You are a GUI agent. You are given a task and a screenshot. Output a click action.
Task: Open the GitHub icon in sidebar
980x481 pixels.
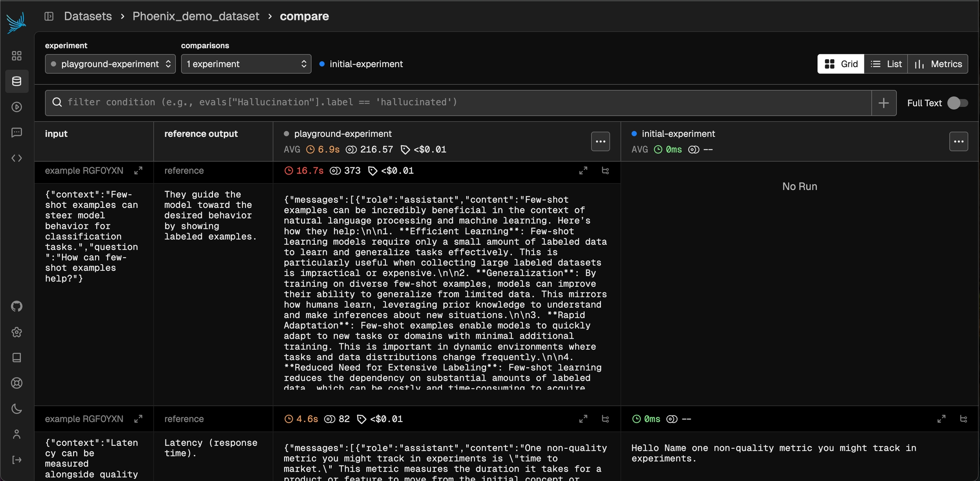coord(17,306)
